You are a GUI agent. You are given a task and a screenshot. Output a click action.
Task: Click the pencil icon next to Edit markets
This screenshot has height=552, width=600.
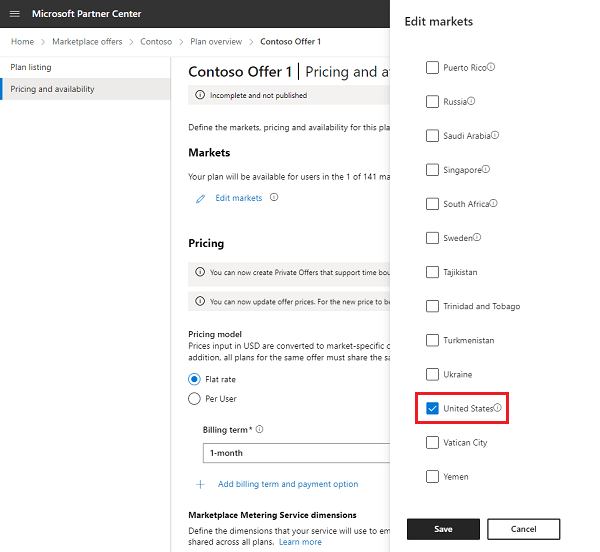point(201,199)
